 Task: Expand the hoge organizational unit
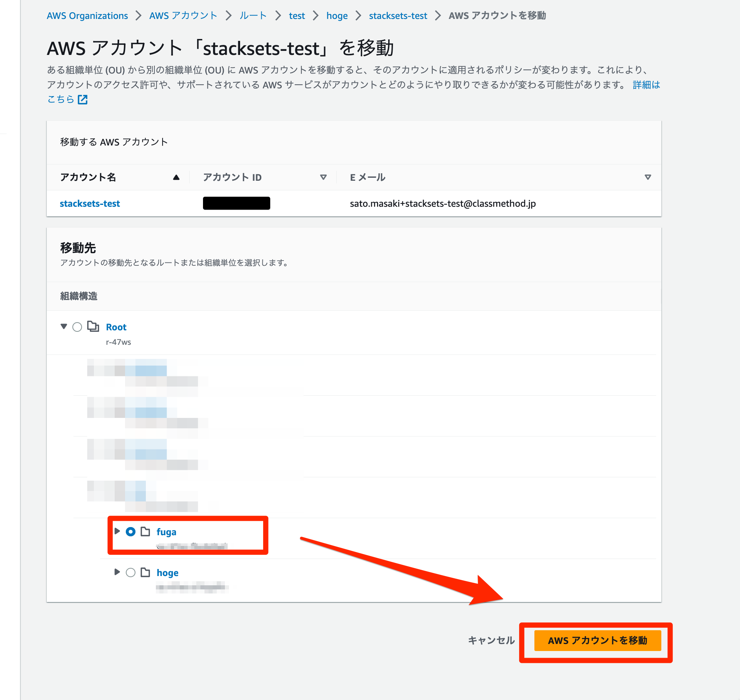pos(117,572)
